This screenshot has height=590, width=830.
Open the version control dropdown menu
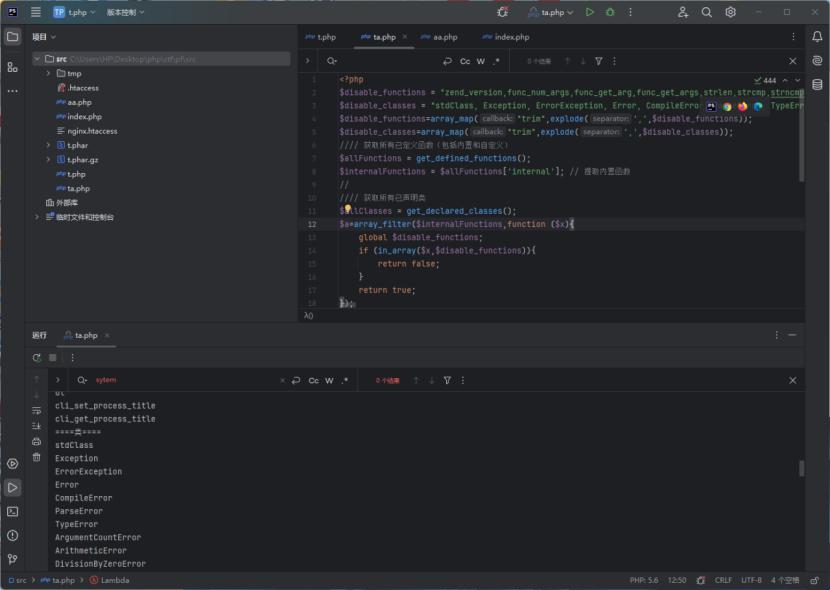pos(126,12)
